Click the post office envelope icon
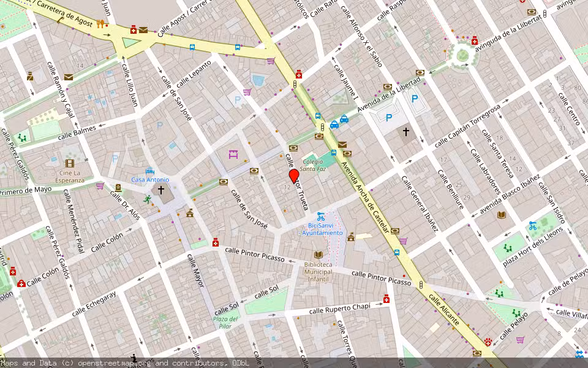 [342, 145]
